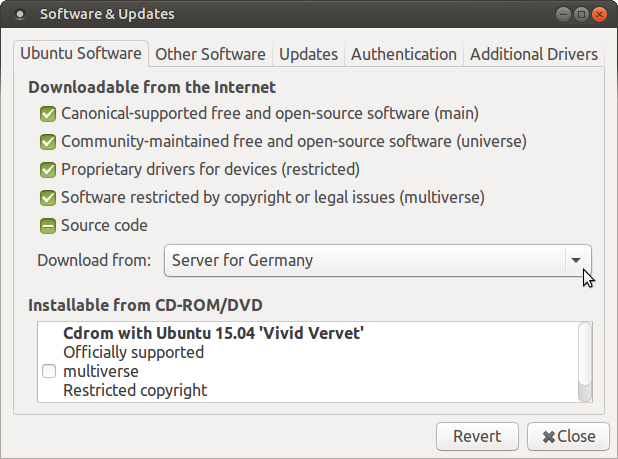This screenshot has width=618, height=459.
Task: Switch to the Other Software tab
Action: (210, 54)
